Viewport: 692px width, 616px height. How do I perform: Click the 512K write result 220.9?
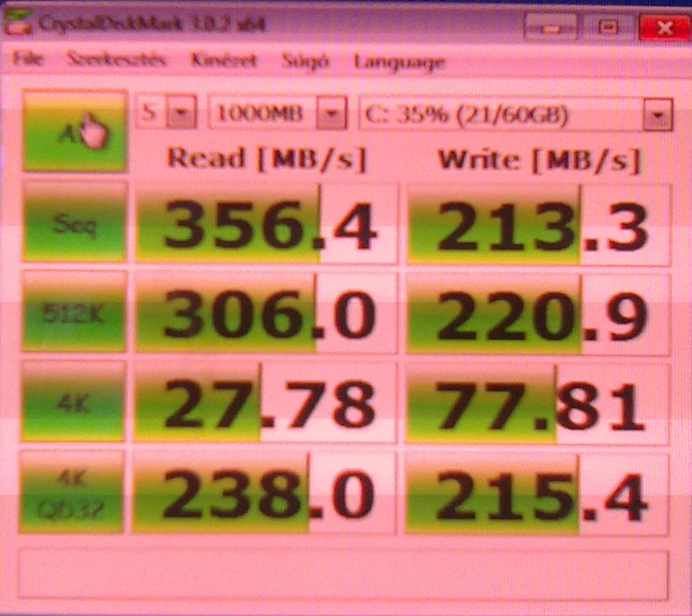[538, 315]
